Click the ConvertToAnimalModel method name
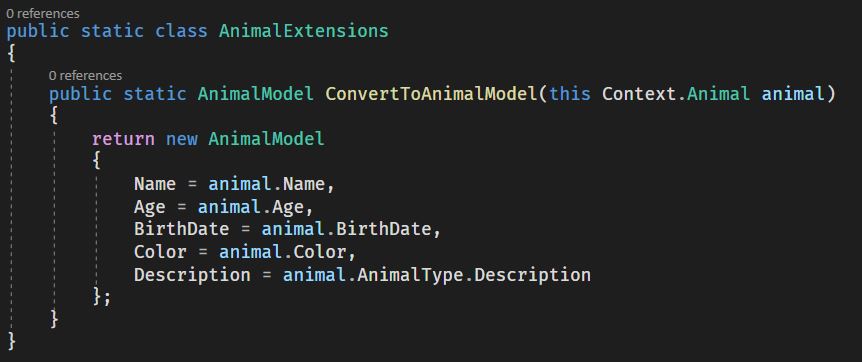The image size is (862, 362). [430, 94]
